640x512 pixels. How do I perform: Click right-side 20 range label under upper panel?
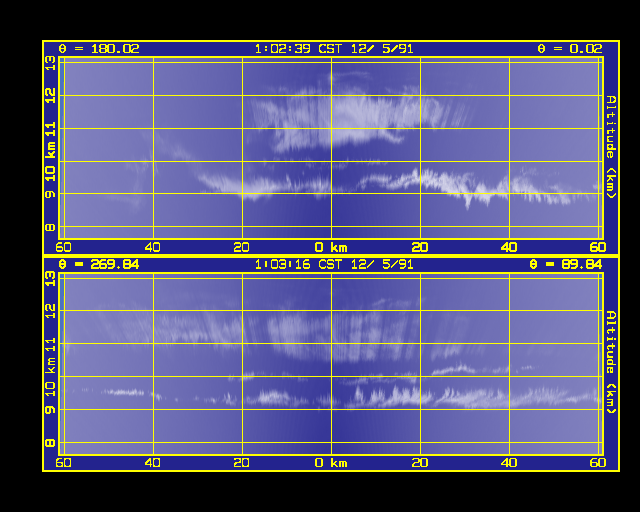pos(420,247)
